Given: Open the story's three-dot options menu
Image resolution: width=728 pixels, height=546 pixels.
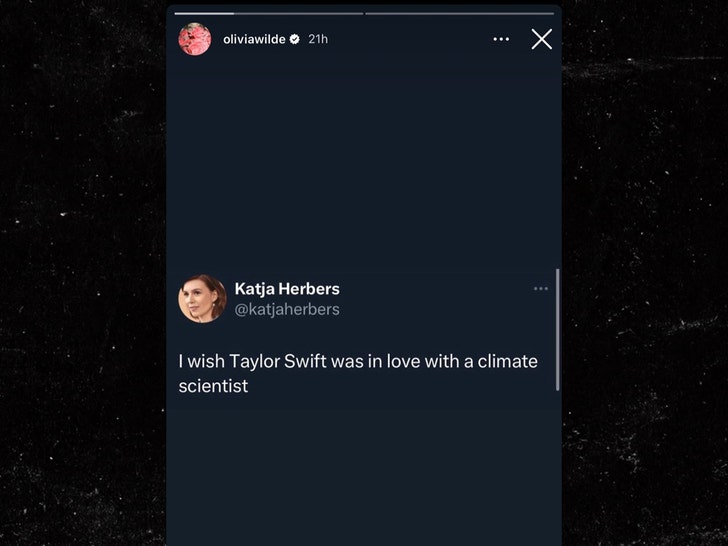Looking at the screenshot, I should coord(501,39).
